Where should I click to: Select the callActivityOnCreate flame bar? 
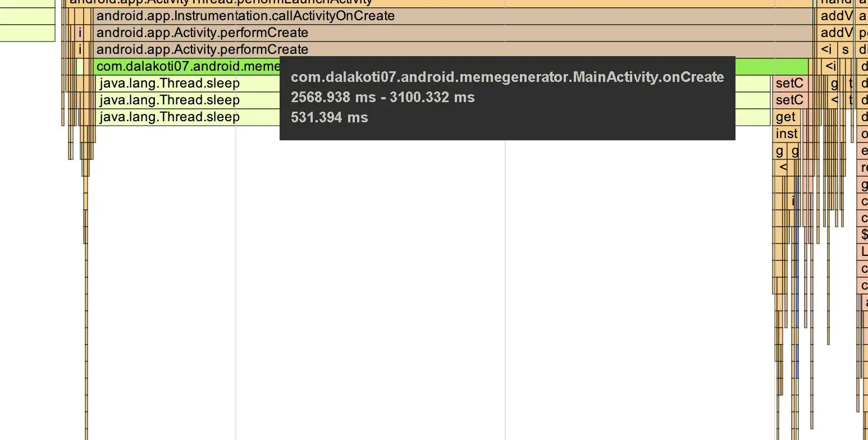pyautogui.click(x=449, y=16)
